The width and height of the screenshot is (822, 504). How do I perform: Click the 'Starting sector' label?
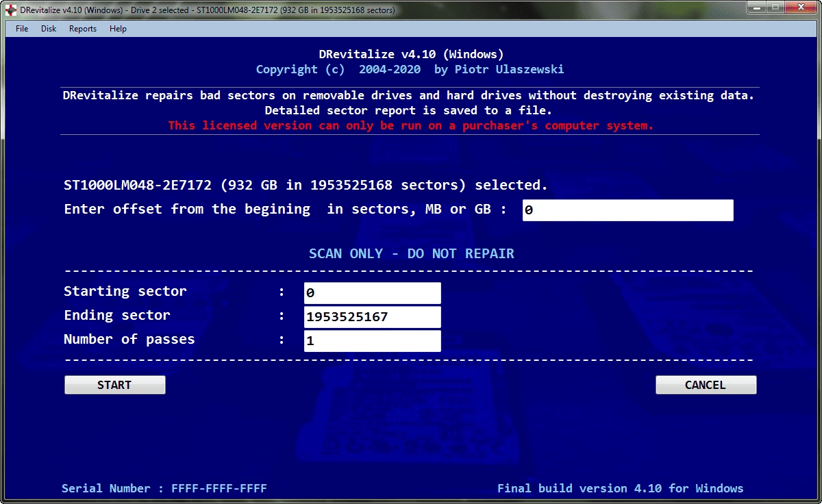125,291
